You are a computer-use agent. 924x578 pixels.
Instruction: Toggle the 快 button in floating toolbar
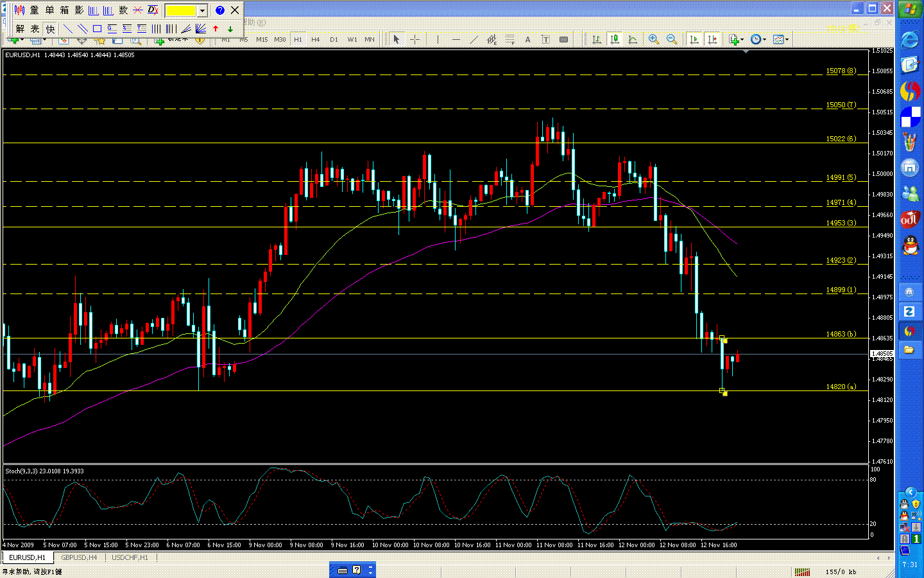50,29
